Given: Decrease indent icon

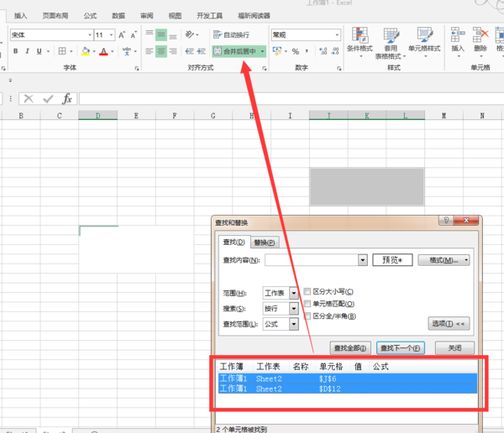Looking at the screenshot, I should click(x=190, y=51).
